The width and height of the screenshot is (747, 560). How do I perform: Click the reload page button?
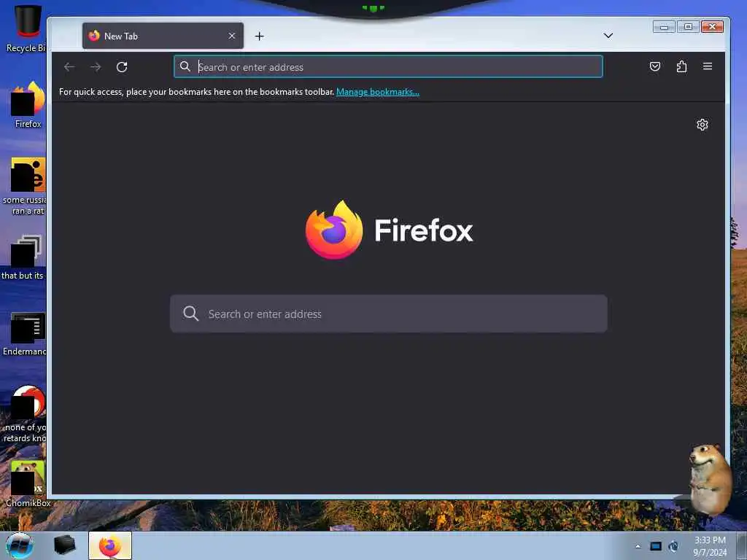tap(122, 67)
